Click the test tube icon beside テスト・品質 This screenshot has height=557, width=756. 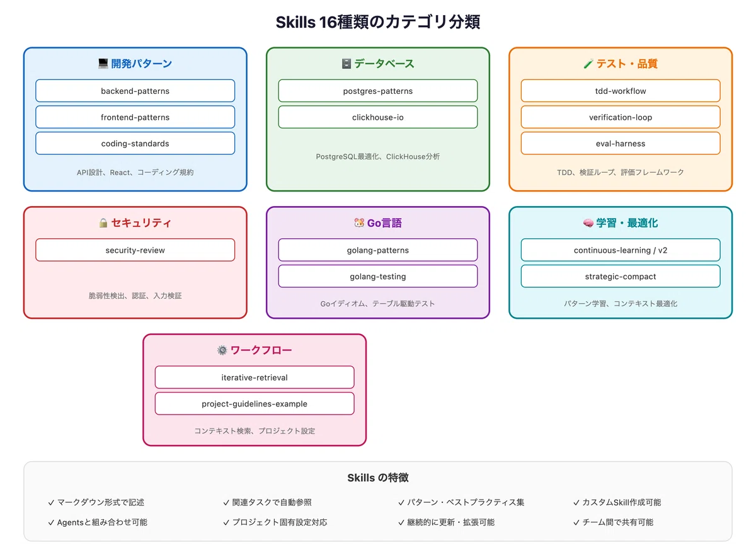click(588, 64)
